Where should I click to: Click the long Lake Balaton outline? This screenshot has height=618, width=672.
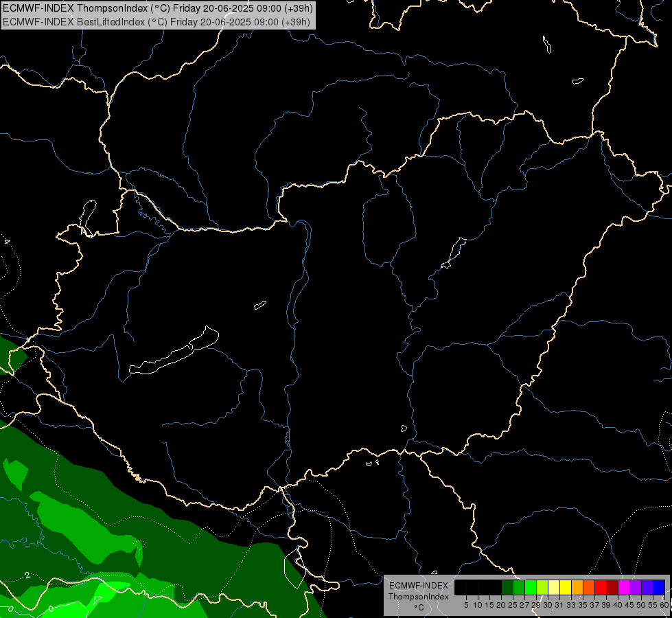point(174,350)
